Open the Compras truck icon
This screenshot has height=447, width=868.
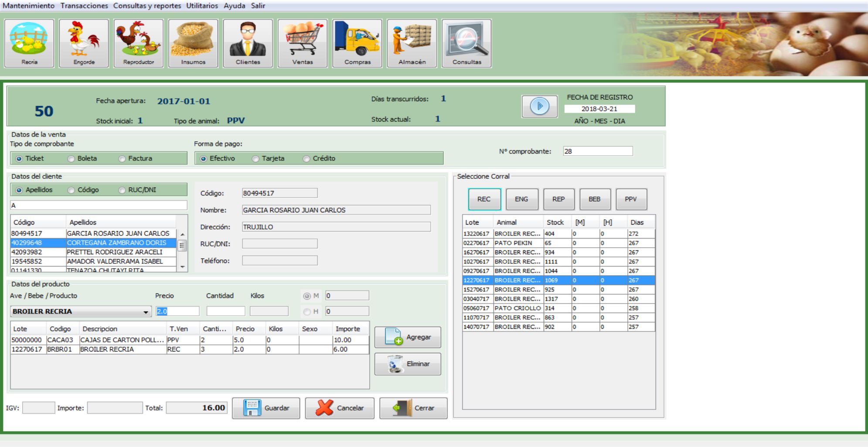tap(357, 43)
